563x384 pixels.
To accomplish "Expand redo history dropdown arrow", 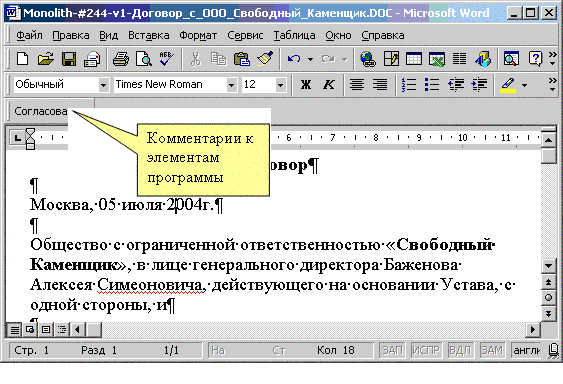I will point(345,59).
